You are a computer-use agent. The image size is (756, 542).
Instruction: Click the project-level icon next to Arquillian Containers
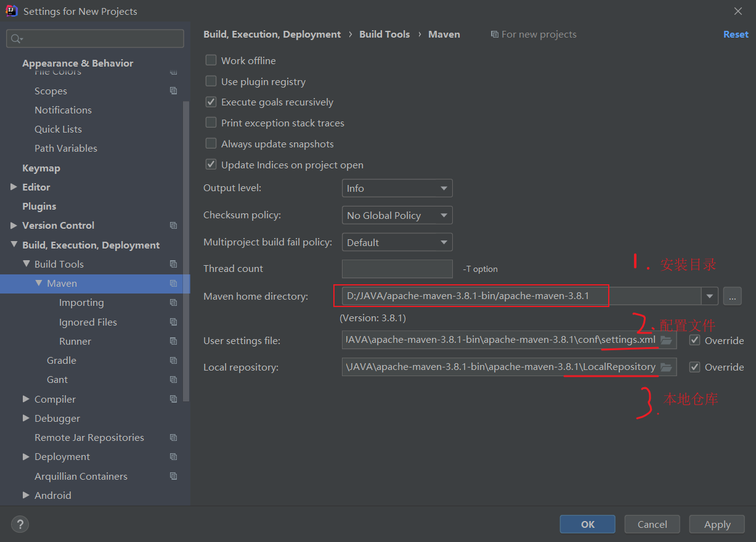click(173, 476)
